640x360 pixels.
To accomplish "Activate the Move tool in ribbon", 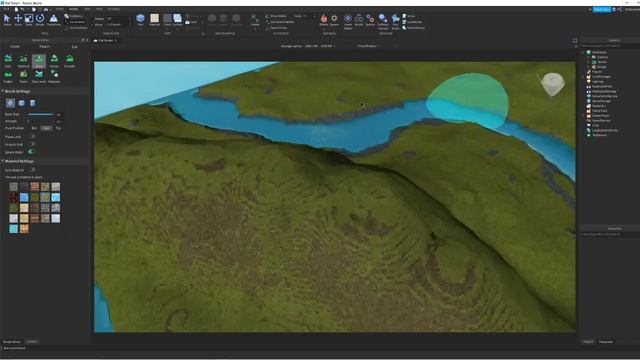I will coord(18,20).
